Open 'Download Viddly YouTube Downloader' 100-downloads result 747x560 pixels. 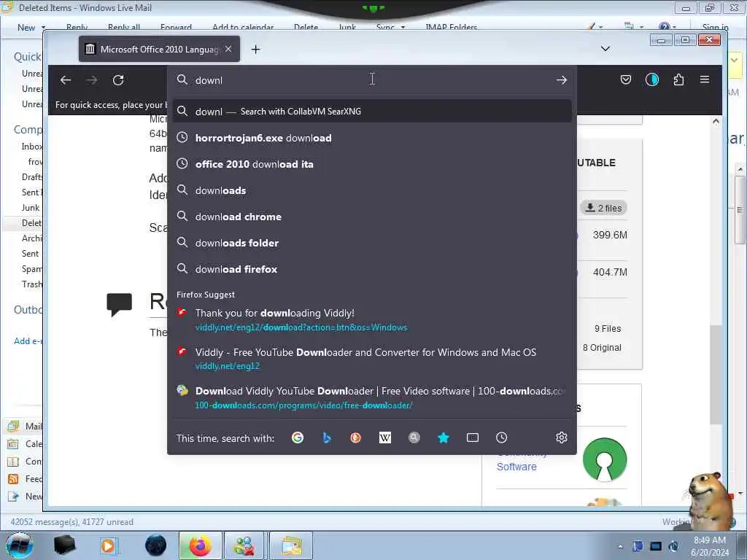coord(371,397)
